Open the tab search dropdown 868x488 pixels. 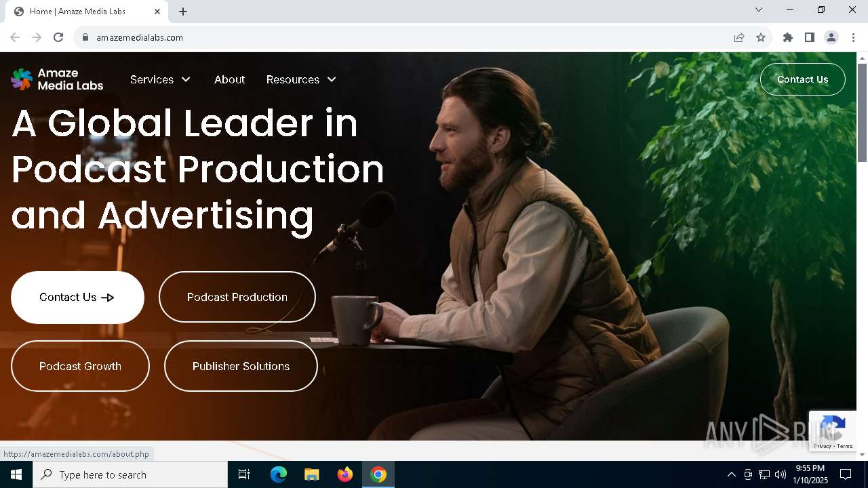click(x=759, y=9)
